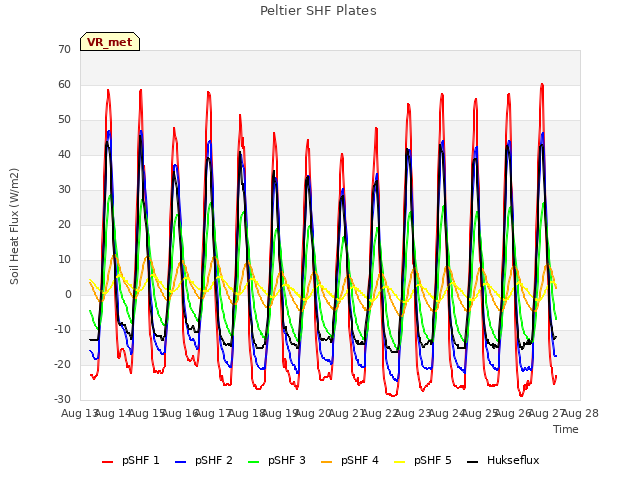Click the Soil Heat Flux (W/m2) axis label
The width and height of the screenshot is (640, 480).
click(14, 226)
